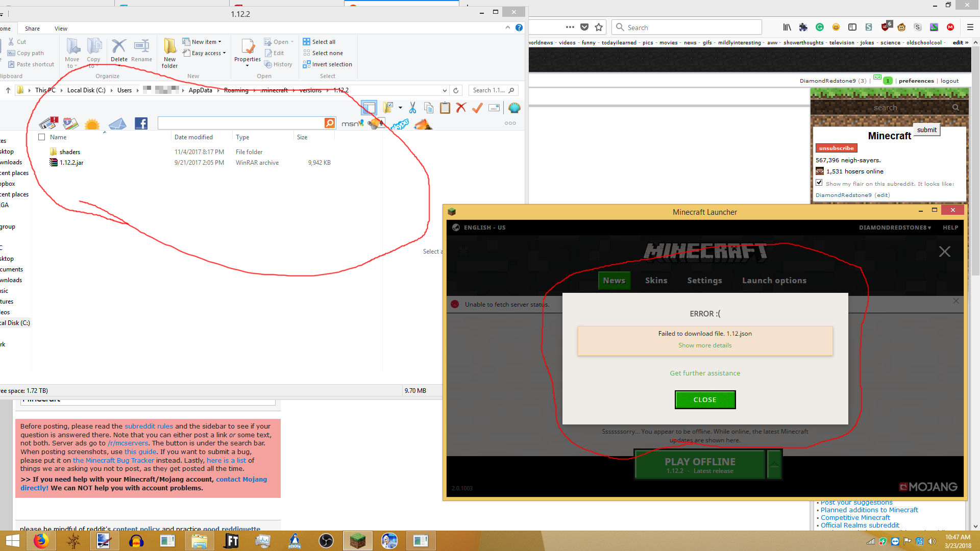The width and height of the screenshot is (980, 551).
Task: Click the Skype icon in the toolbar
Action: coord(400,124)
